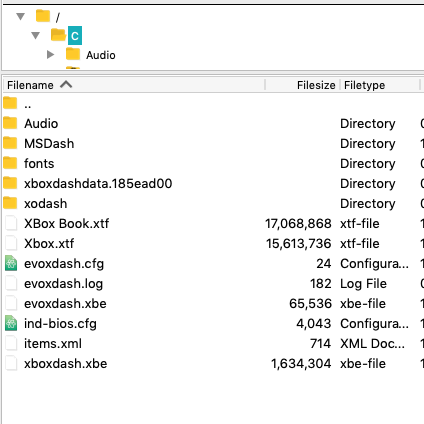The width and height of the screenshot is (424, 424).
Task: Click xboxdash.xbe file icon
Action: pyautogui.click(x=11, y=363)
